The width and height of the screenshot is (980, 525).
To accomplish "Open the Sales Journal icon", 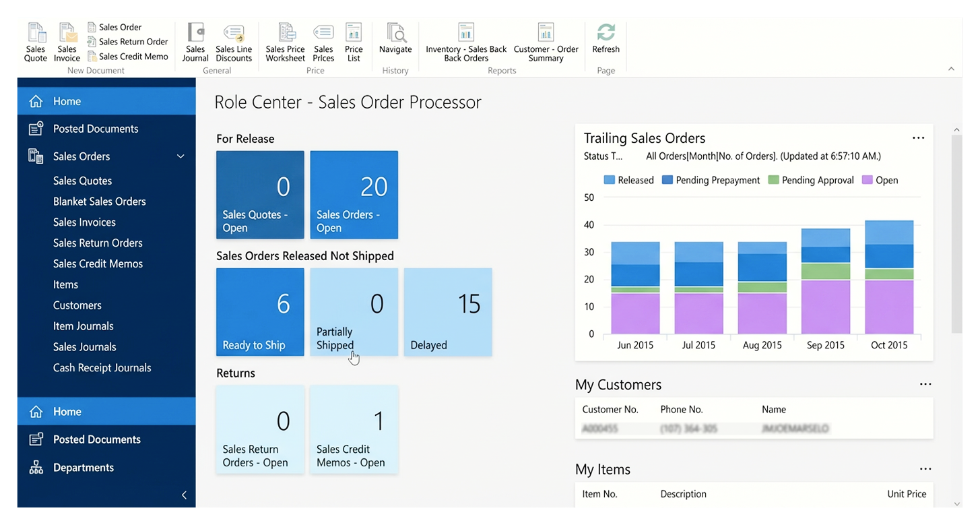I will tap(195, 42).
